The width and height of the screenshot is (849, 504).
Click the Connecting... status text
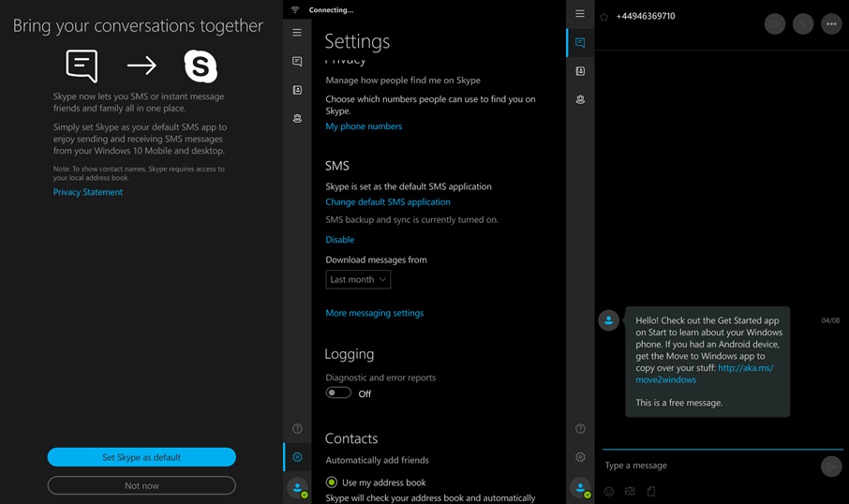[331, 9]
